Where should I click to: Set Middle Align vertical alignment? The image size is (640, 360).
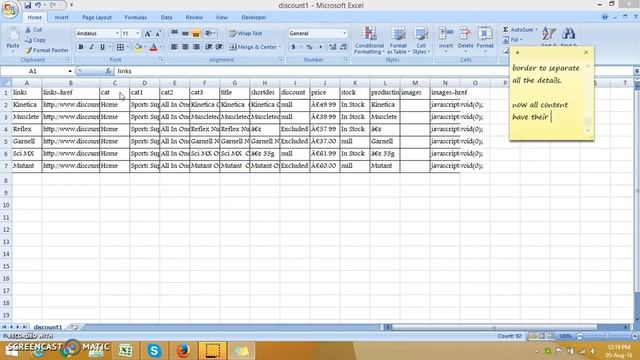(185, 33)
